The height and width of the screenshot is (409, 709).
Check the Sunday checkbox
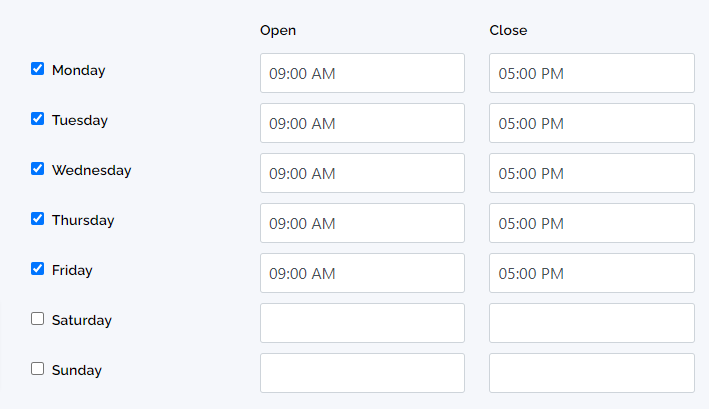[x=38, y=369]
